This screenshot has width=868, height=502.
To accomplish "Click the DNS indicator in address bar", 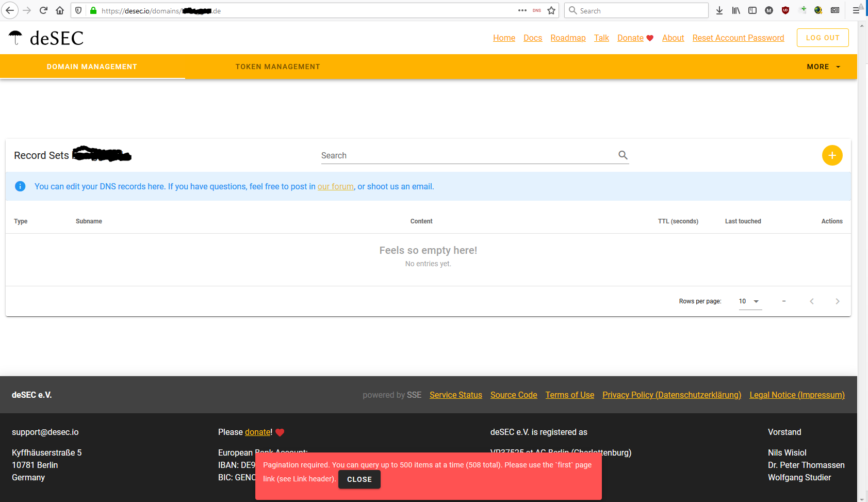I will 537,10.
